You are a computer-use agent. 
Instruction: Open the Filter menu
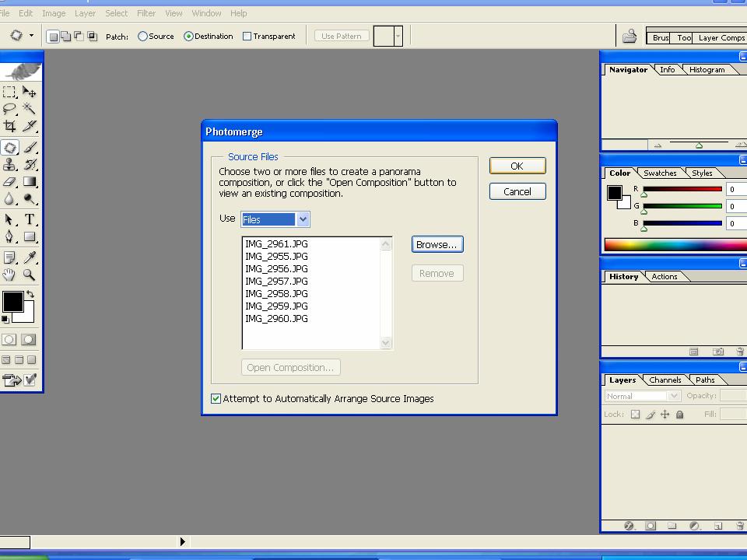pos(146,13)
